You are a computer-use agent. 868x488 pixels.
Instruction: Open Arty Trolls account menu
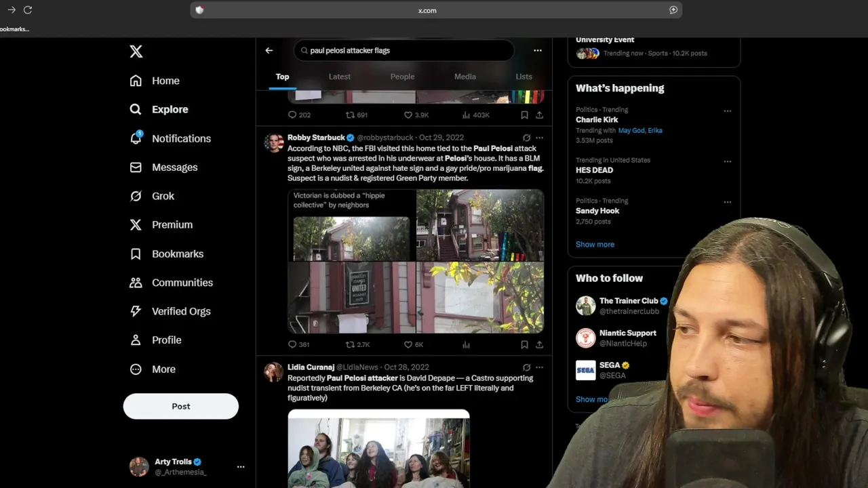(187, 466)
